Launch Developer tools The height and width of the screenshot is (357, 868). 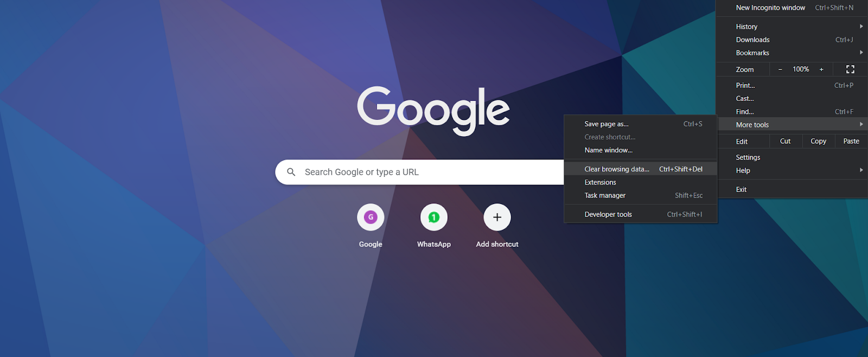coord(608,214)
